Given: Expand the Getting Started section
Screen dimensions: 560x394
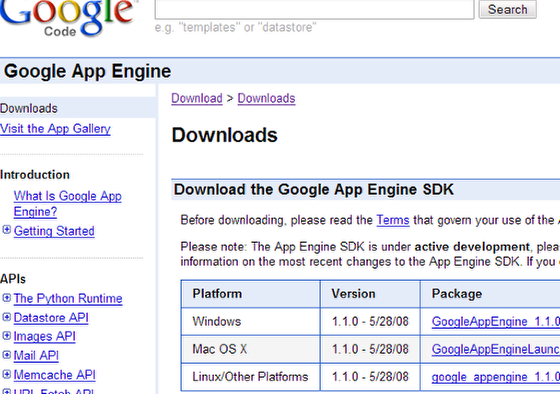Looking at the screenshot, I should (x=6, y=230).
